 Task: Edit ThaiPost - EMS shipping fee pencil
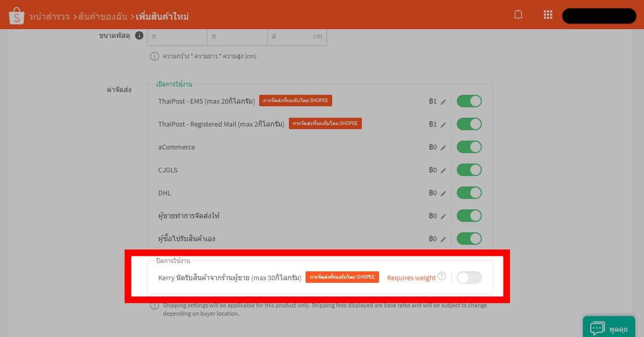coord(443,102)
